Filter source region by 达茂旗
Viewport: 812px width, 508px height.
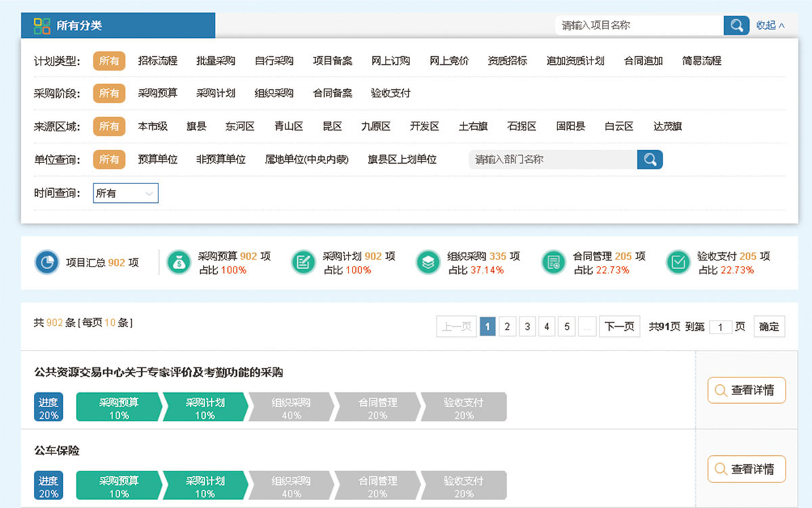click(x=668, y=126)
